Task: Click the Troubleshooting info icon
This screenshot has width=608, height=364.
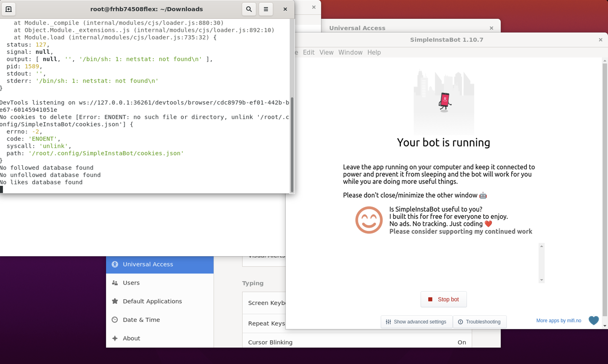Action: pyautogui.click(x=461, y=322)
